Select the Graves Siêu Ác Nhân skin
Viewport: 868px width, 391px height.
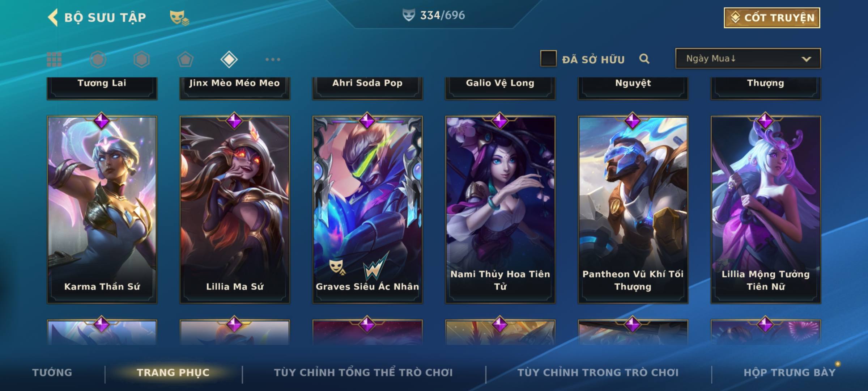(x=367, y=210)
